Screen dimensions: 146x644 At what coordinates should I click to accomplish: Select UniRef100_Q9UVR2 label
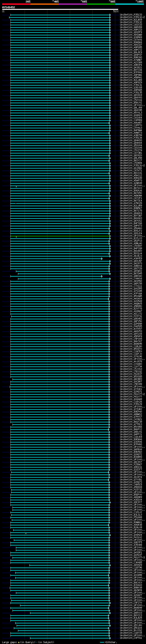pyautogui.click(x=131, y=319)
